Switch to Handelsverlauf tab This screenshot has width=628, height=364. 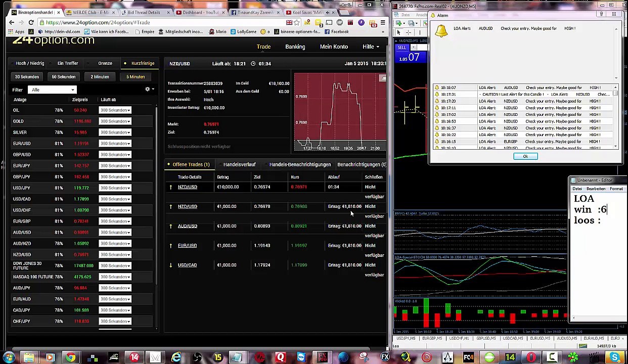point(239,164)
